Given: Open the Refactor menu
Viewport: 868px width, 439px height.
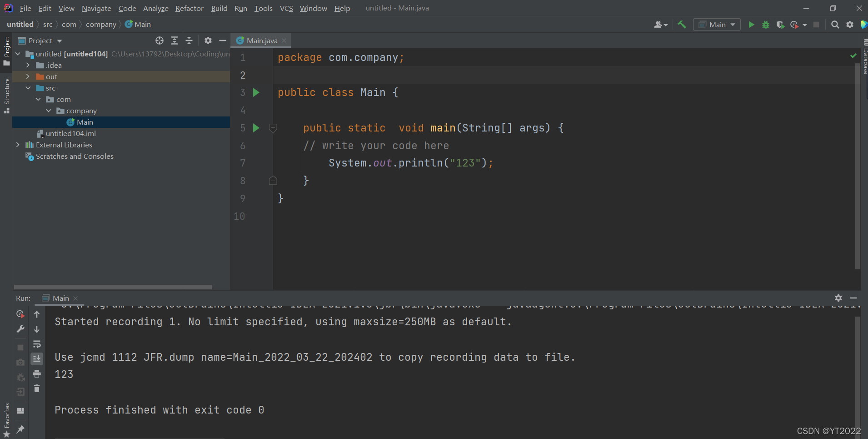Looking at the screenshot, I should tap(189, 8).
